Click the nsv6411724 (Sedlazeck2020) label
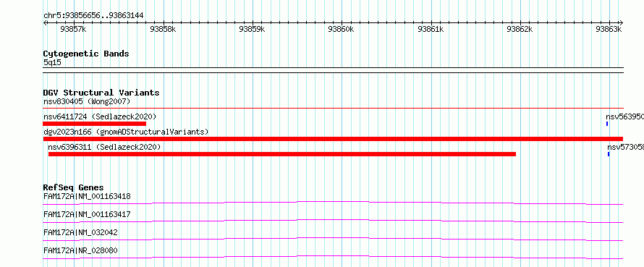Image resolution: width=644 pixels, height=267 pixels. (x=100, y=116)
